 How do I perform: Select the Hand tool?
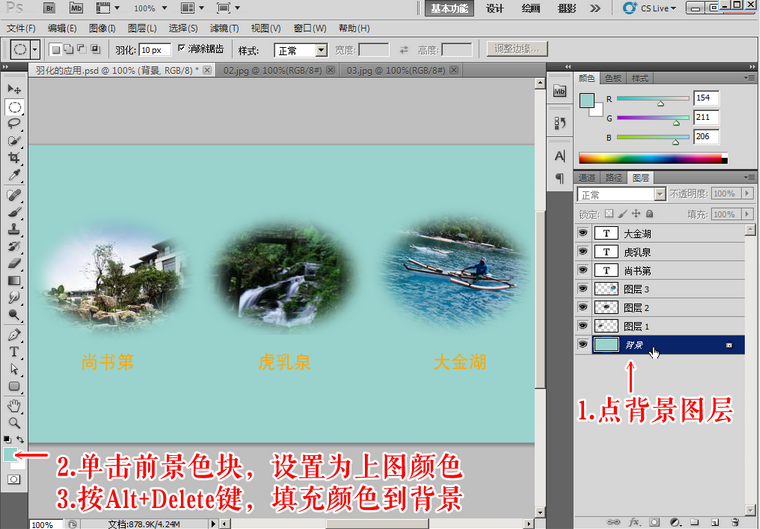click(x=15, y=405)
